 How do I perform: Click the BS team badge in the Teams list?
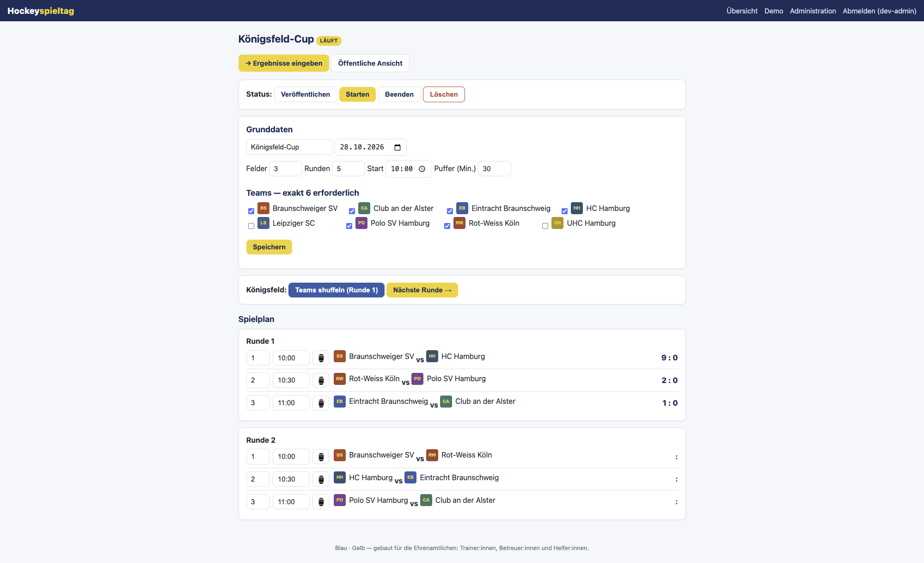point(263,208)
